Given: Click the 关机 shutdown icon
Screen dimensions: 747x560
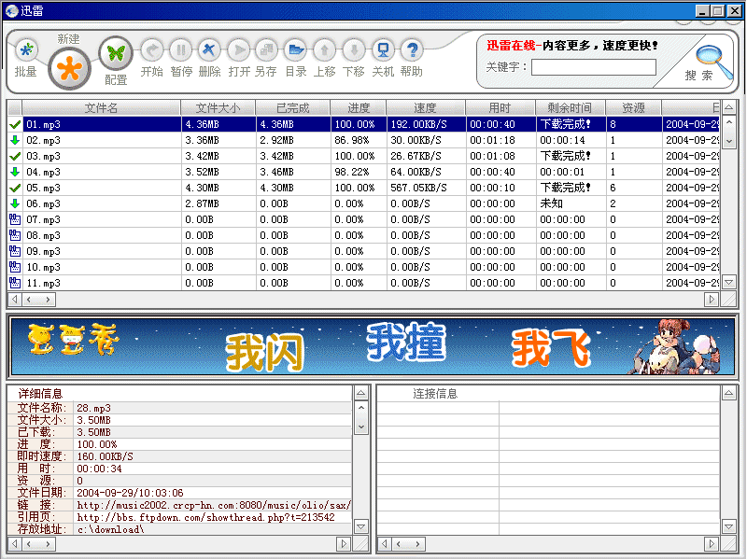Looking at the screenshot, I should click(383, 50).
